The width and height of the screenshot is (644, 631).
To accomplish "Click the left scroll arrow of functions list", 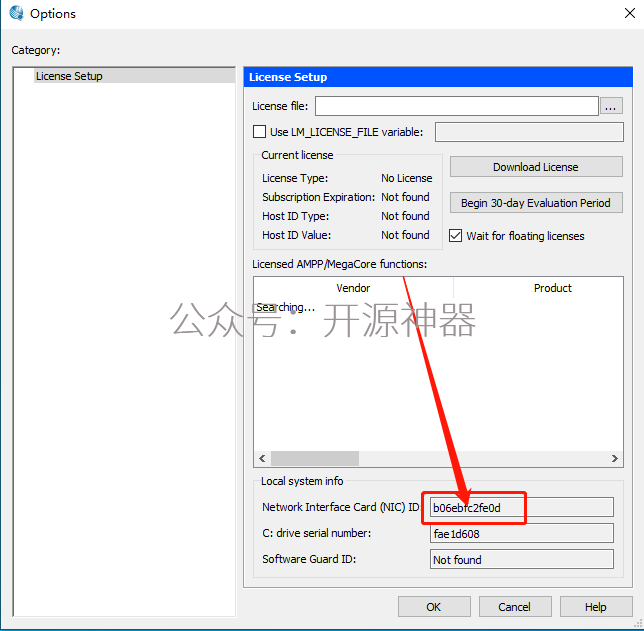I will point(262,458).
